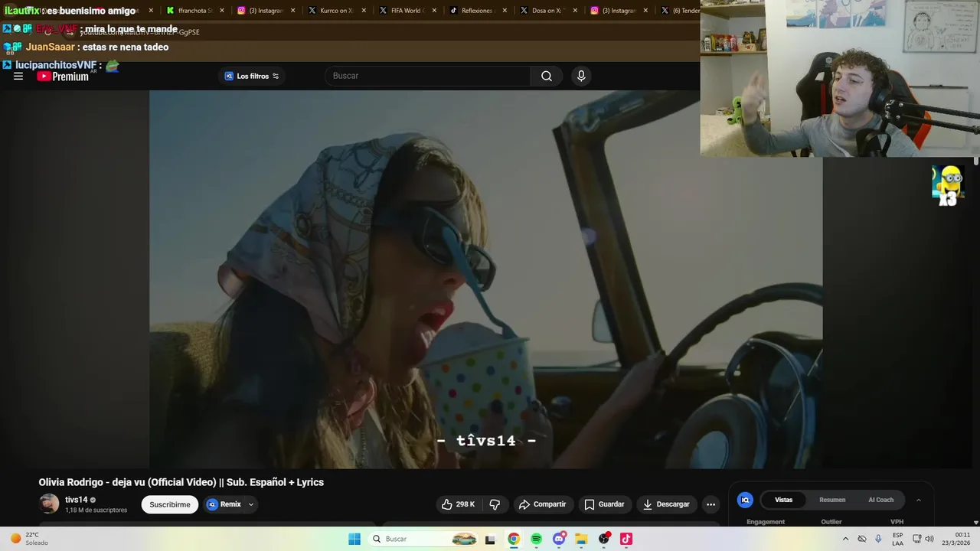Open the YouTube hamburger guide menu
Viewport: 980px width, 551px height.
(x=18, y=76)
